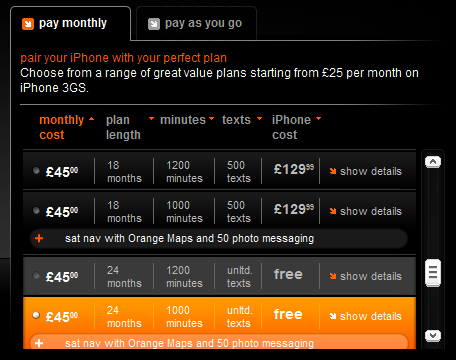456x360 pixels.
Task: Click the scrollbar thumb handle in the plan list
Action: [x=433, y=273]
